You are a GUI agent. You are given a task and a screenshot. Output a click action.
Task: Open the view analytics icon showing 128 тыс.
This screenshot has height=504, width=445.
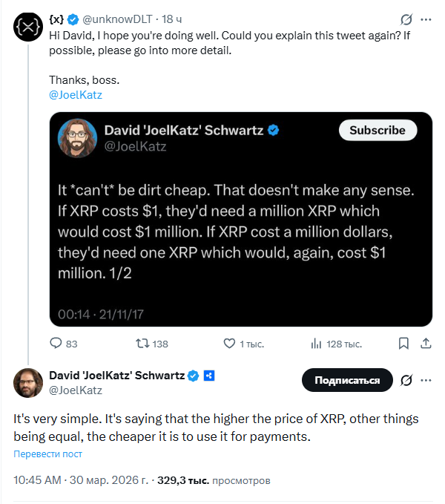[315, 344]
